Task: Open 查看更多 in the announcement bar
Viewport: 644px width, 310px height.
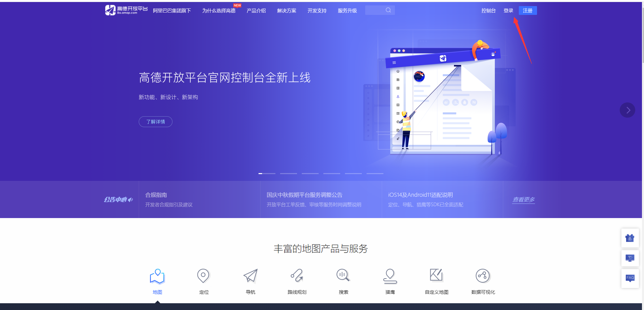Action: [524, 199]
